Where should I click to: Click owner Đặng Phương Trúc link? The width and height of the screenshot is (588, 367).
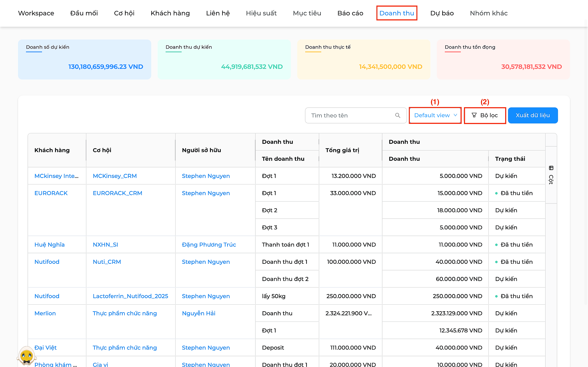(209, 245)
